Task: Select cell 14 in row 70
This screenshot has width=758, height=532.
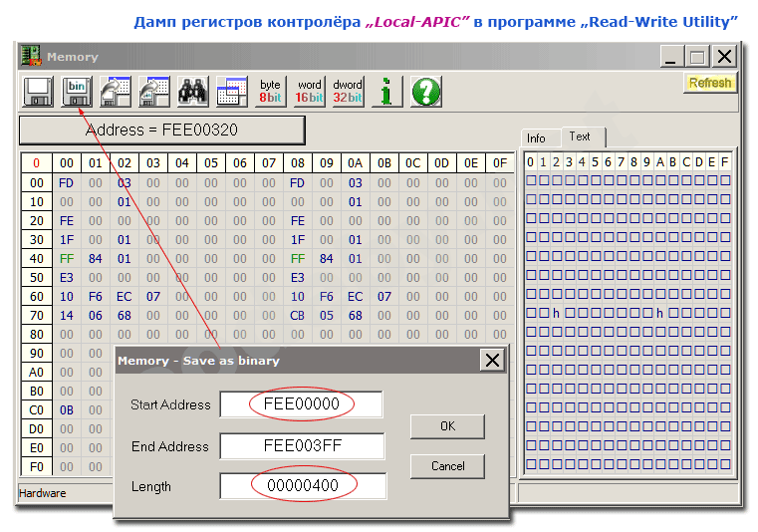Action: click(x=66, y=316)
